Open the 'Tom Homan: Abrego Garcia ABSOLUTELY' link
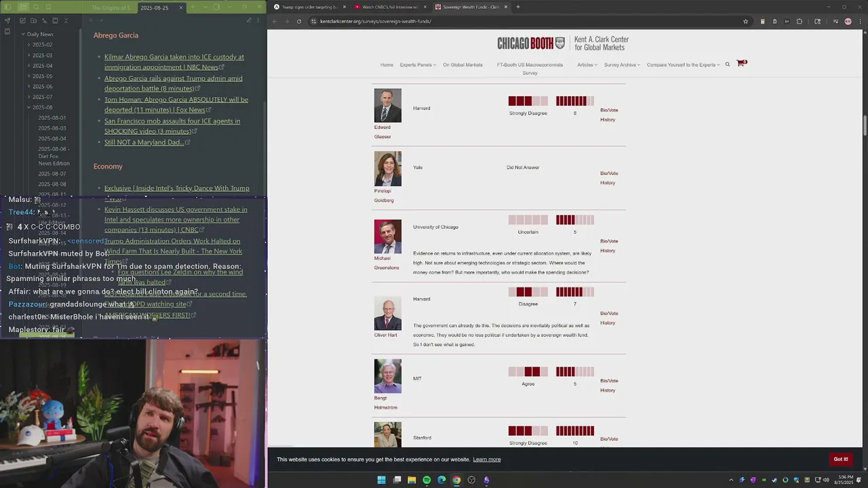 tap(176, 104)
